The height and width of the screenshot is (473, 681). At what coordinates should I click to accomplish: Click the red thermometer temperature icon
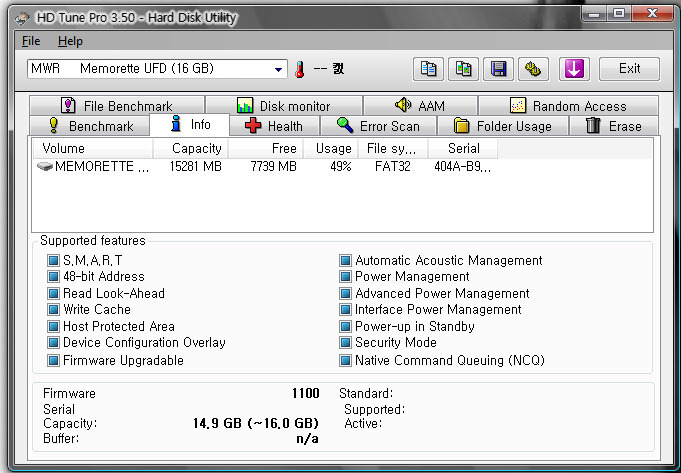pos(299,69)
